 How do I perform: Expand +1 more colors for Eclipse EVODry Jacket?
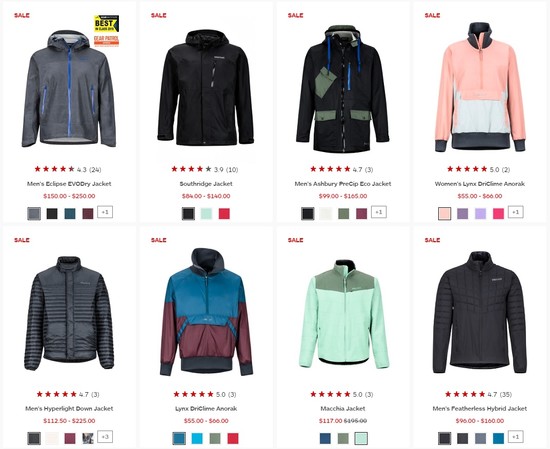point(105,212)
